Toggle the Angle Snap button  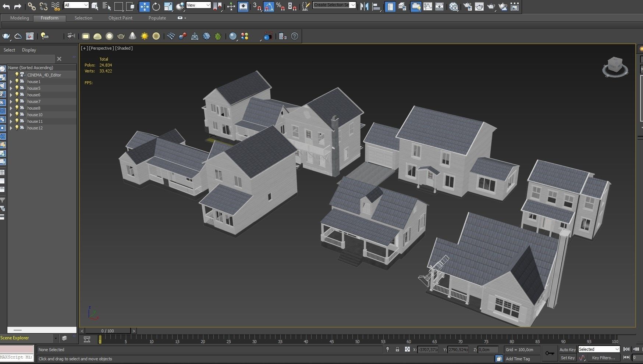[269, 6]
